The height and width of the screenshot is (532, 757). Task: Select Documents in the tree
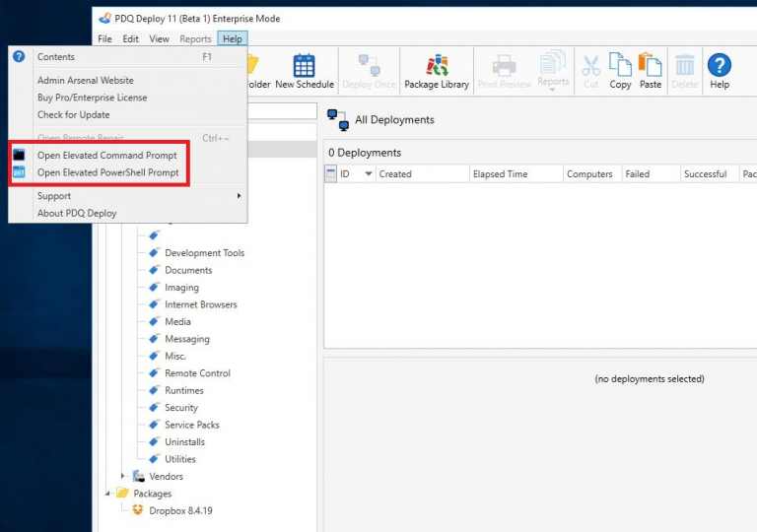[x=188, y=270]
